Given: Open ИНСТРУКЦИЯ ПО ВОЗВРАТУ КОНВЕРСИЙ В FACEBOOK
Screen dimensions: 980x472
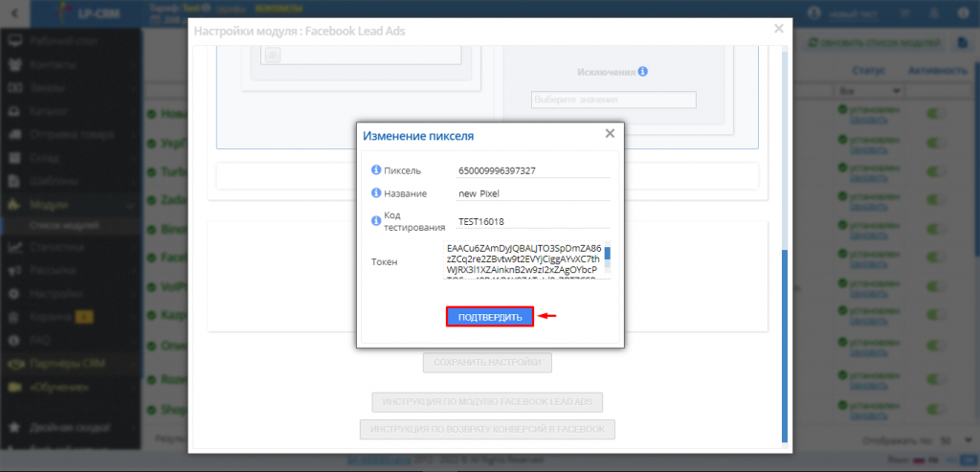Looking at the screenshot, I should 487,430.
